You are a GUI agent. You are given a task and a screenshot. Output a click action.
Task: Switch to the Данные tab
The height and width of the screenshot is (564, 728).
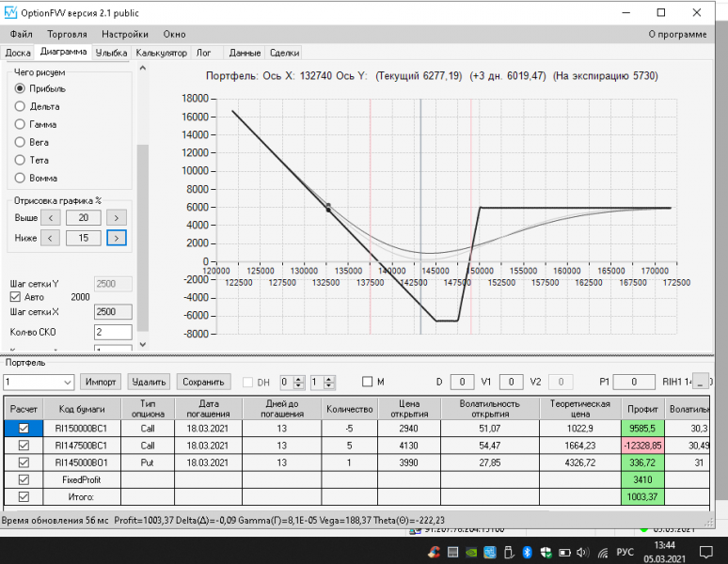coord(245,53)
